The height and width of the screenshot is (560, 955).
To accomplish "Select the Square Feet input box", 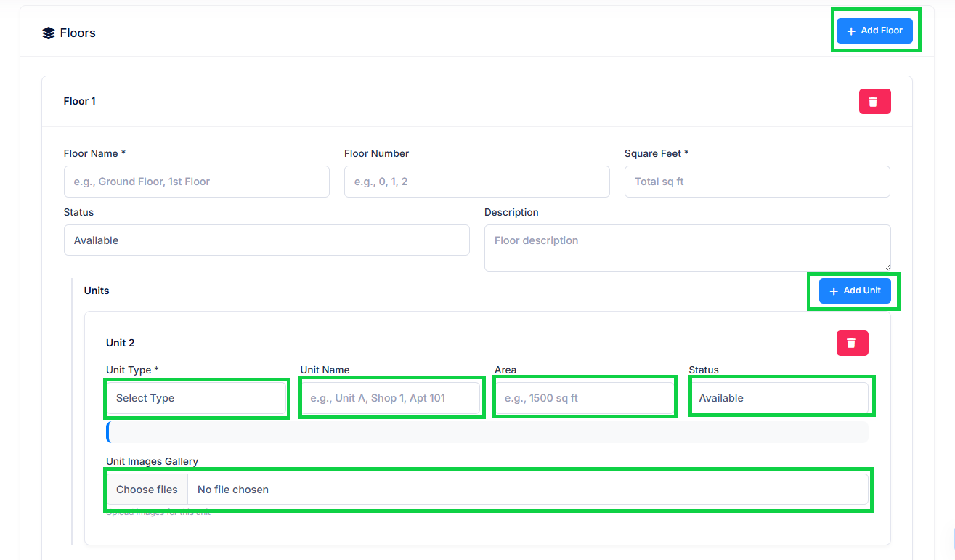I will [x=757, y=182].
